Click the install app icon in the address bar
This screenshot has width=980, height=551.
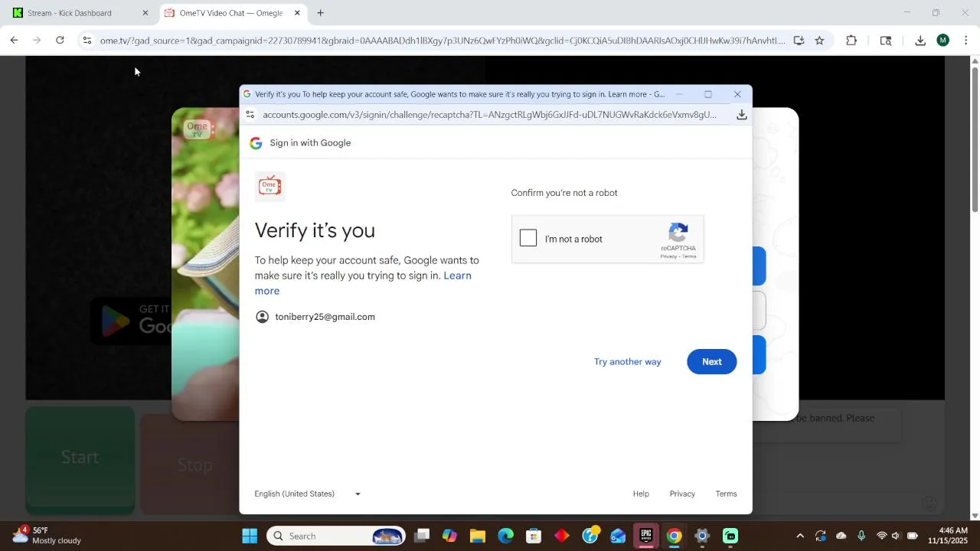pos(799,41)
